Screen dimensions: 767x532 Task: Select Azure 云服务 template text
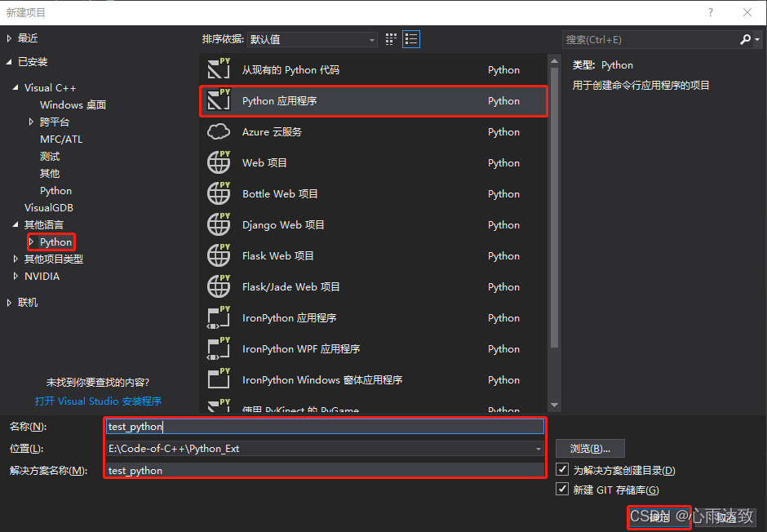click(272, 132)
